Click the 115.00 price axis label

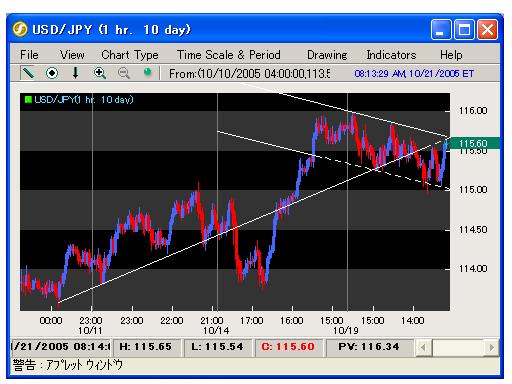473,190
